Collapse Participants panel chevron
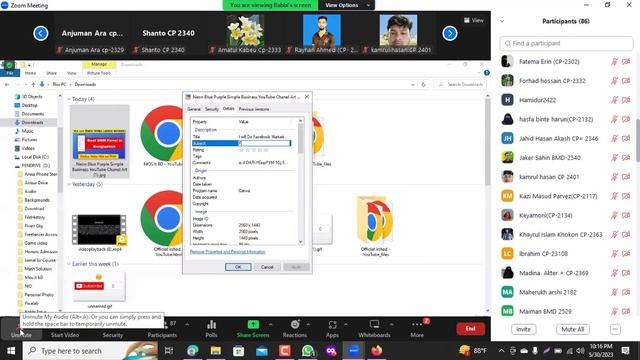640x360 pixels. pyautogui.click(x=502, y=21)
